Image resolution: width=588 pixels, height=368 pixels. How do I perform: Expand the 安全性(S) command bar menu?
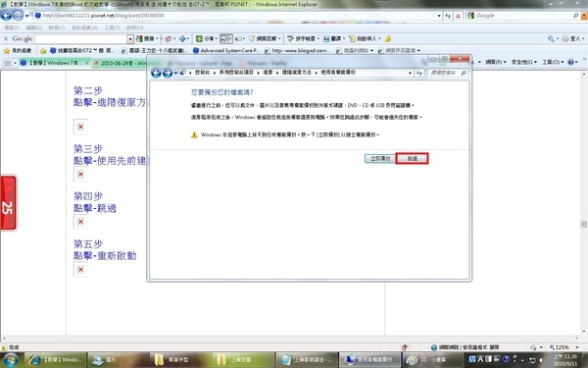coord(524,62)
